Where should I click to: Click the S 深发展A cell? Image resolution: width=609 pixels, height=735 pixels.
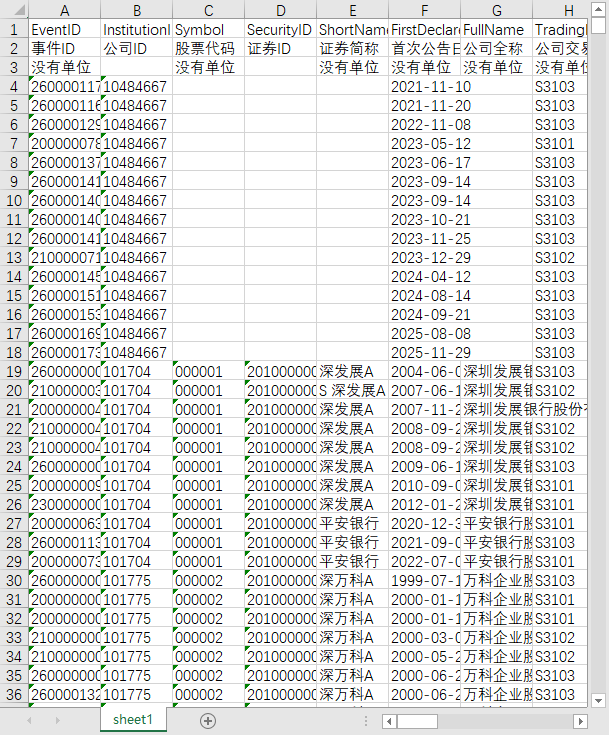click(x=353, y=390)
